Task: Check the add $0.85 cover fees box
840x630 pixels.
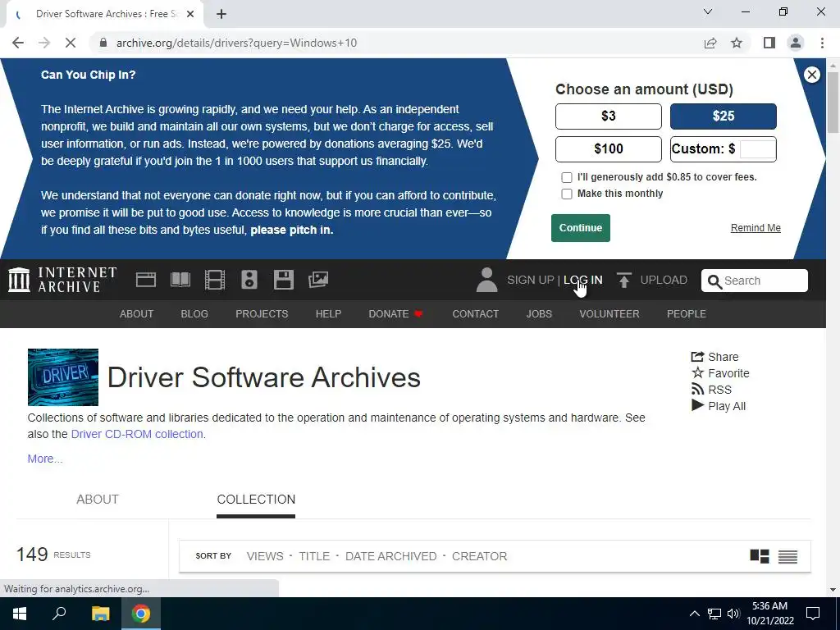Action: tap(566, 177)
